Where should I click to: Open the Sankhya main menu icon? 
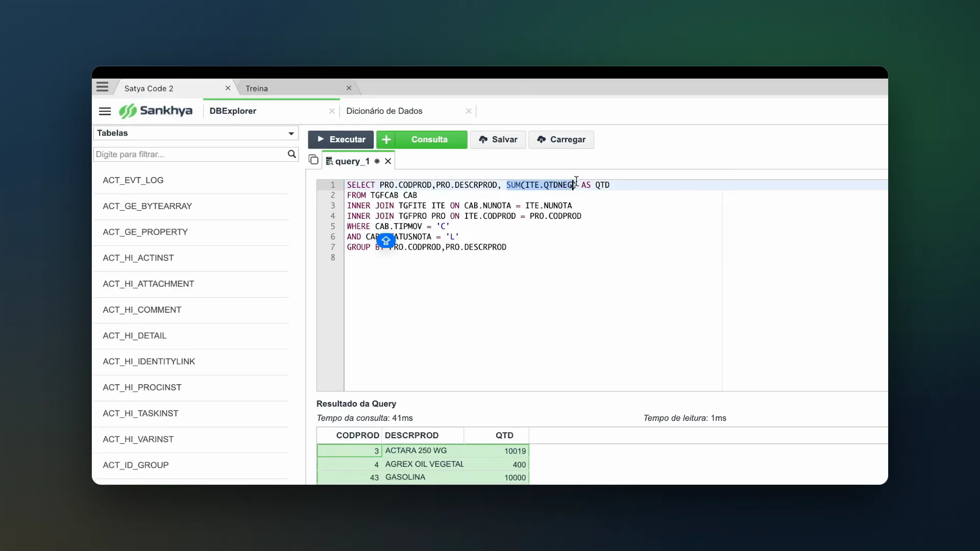point(105,111)
